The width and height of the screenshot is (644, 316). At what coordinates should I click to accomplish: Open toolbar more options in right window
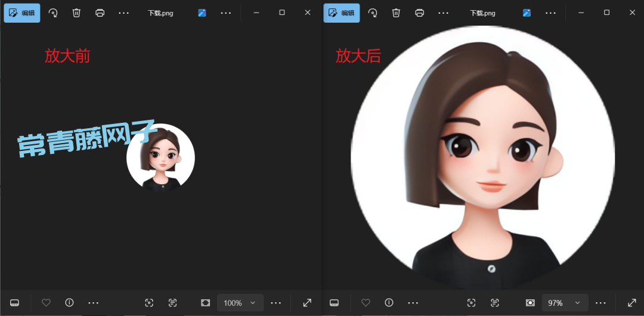pos(443,13)
